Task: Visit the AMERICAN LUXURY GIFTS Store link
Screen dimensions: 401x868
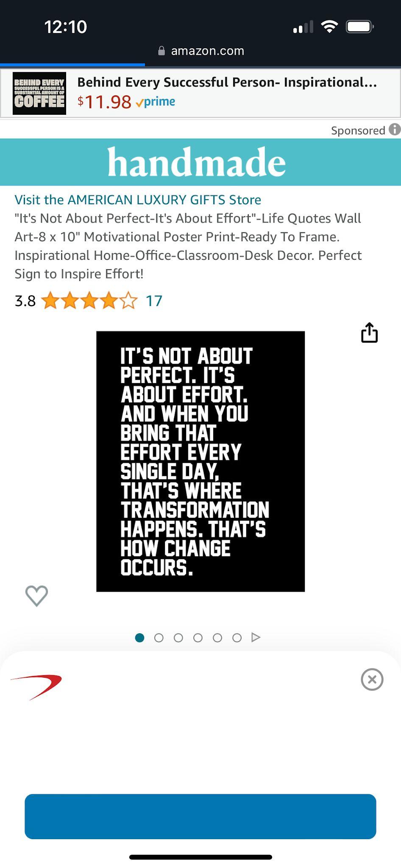Action: click(x=138, y=200)
